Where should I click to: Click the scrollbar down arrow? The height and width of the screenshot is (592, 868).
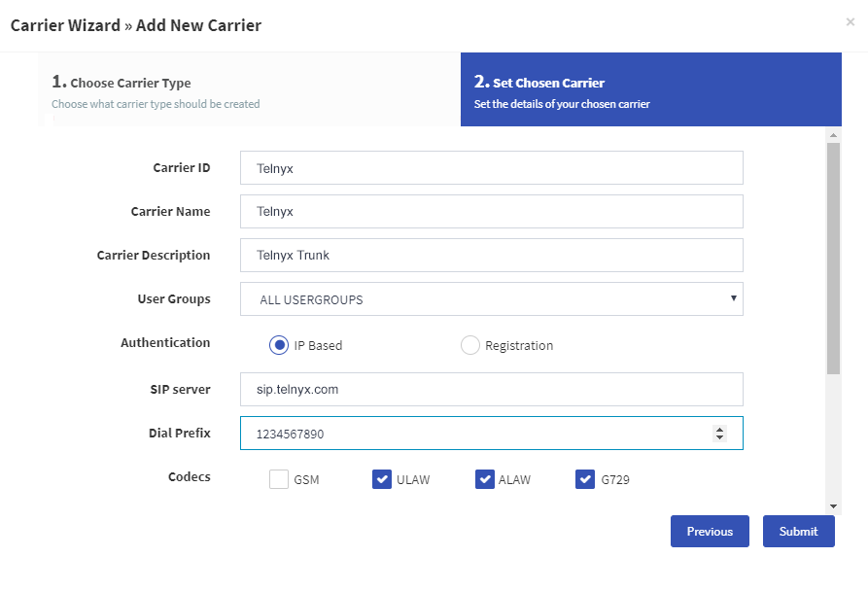point(833,506)
